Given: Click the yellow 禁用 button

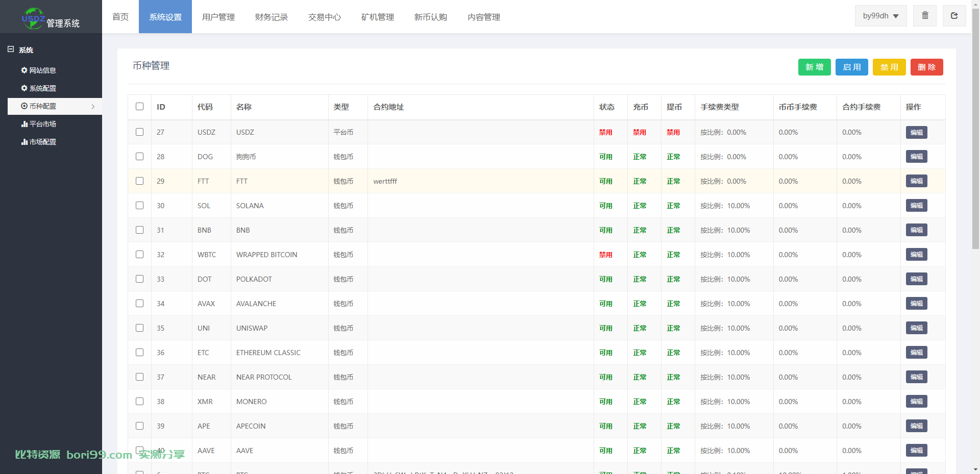Looking at the screenshot, I should click(889, 67).
